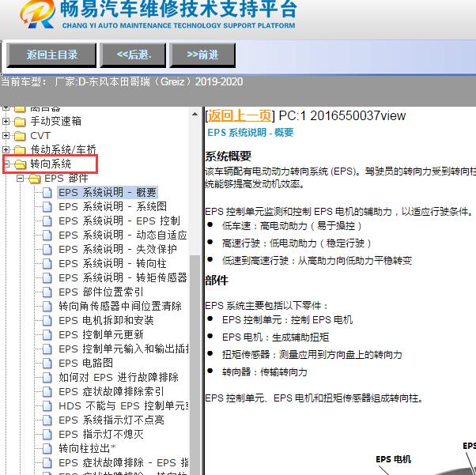Click the tree panel vertical scrollbar thumb
The height and width of the screenshot is (475, 476).
click(195, 365)
